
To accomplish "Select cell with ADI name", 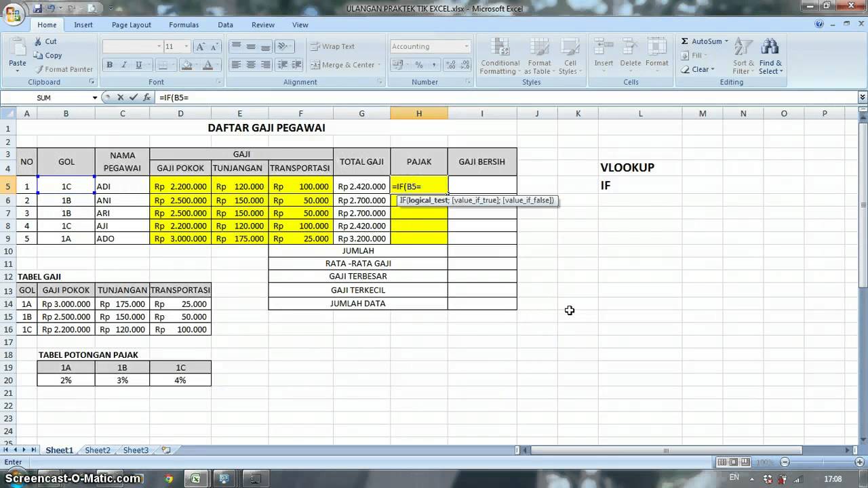I will [x=123, y=186].
